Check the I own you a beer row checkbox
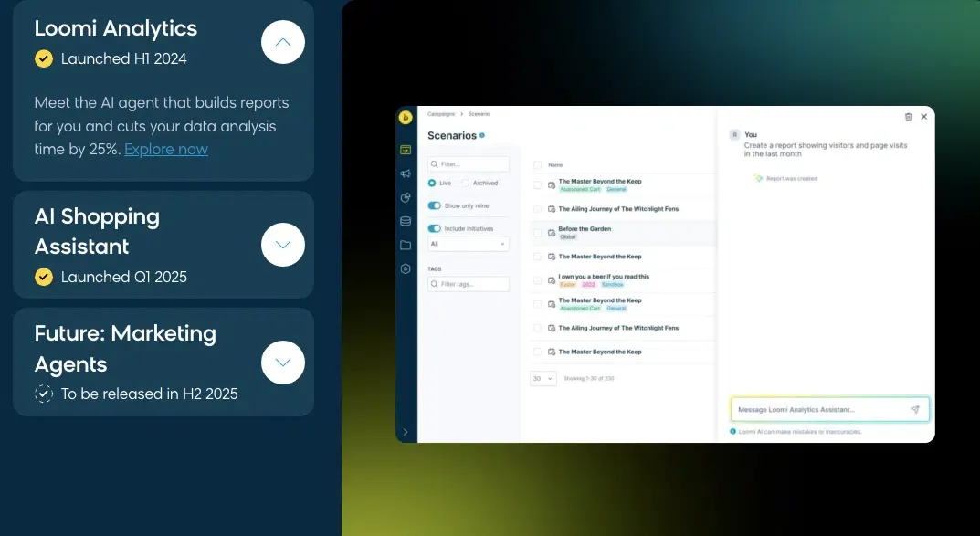This screenshot has width=980, height=536. point(537,279)
